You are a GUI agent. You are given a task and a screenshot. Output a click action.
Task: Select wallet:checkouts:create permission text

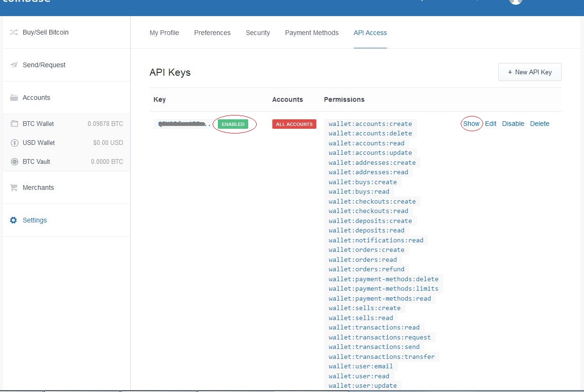tap(372, 201)
